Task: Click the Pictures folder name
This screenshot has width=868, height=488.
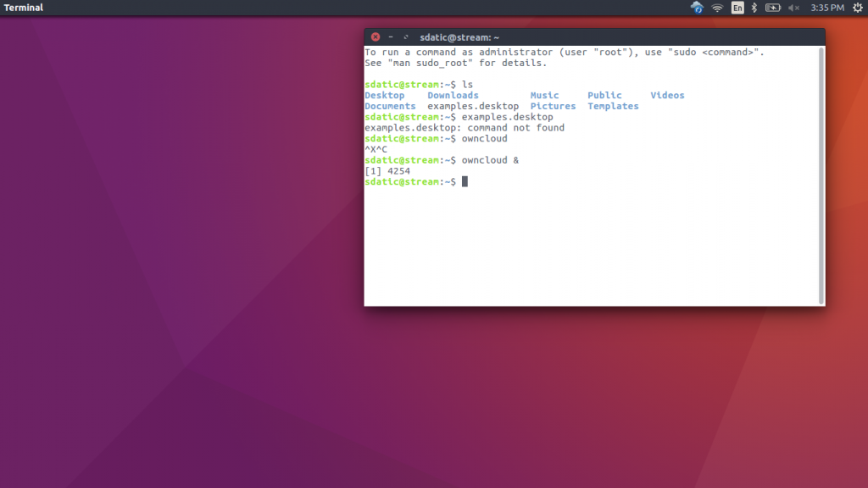Action: 553,106
